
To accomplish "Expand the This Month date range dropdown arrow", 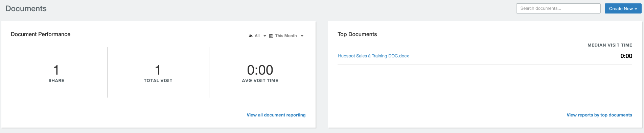I will pos(302,36).
